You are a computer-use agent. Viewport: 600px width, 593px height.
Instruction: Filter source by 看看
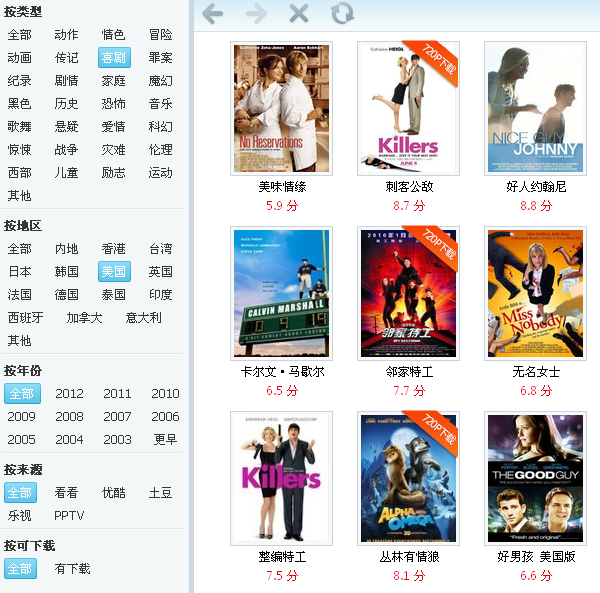point(66,492)
